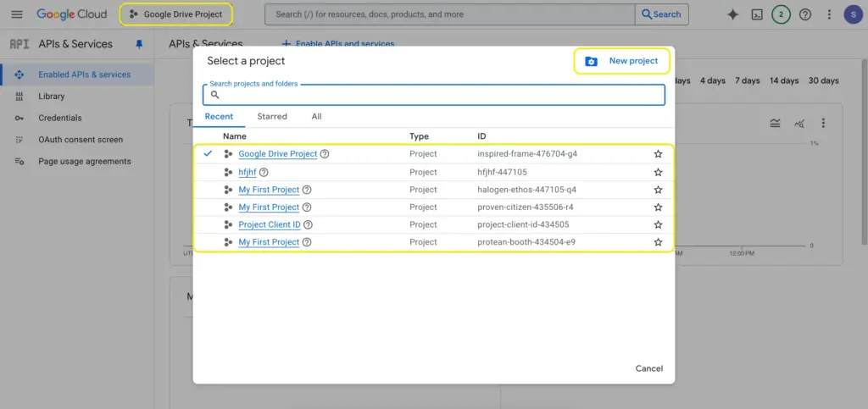Open the account avatar S

(x=853, y=14)
